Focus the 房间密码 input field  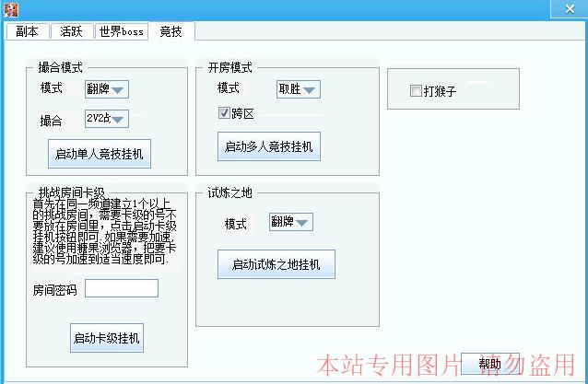[121, 289]
